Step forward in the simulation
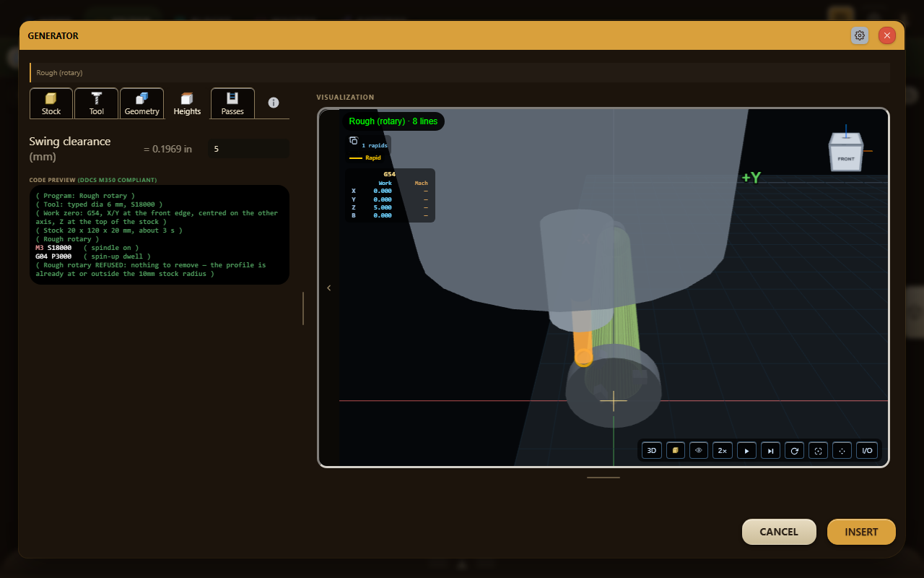The image size is (924, 578). tap(771, 450)
